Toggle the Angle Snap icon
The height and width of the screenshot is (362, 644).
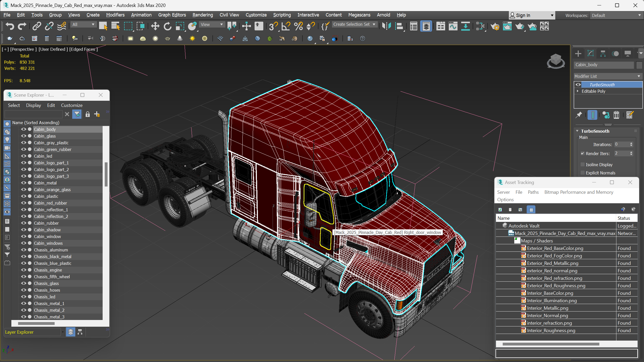(286, 26)
